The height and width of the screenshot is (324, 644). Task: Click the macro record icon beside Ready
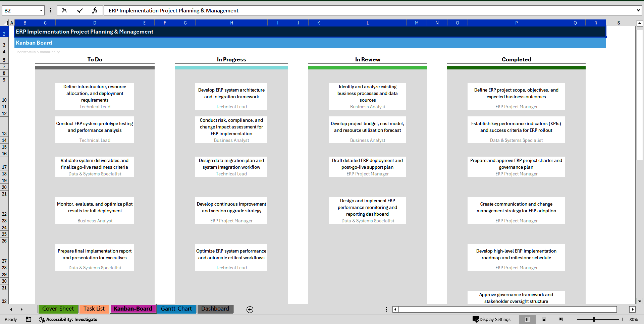click(x=29, y=319)
